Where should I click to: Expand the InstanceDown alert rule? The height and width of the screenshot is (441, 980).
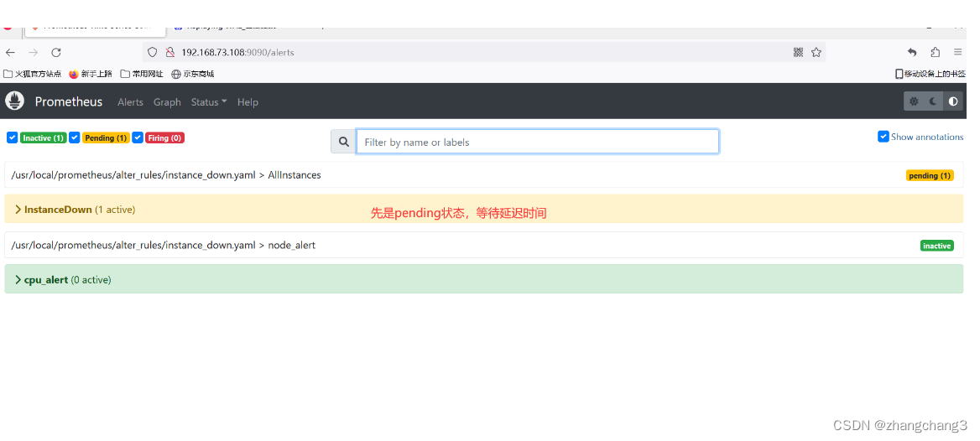pos(484,210)
